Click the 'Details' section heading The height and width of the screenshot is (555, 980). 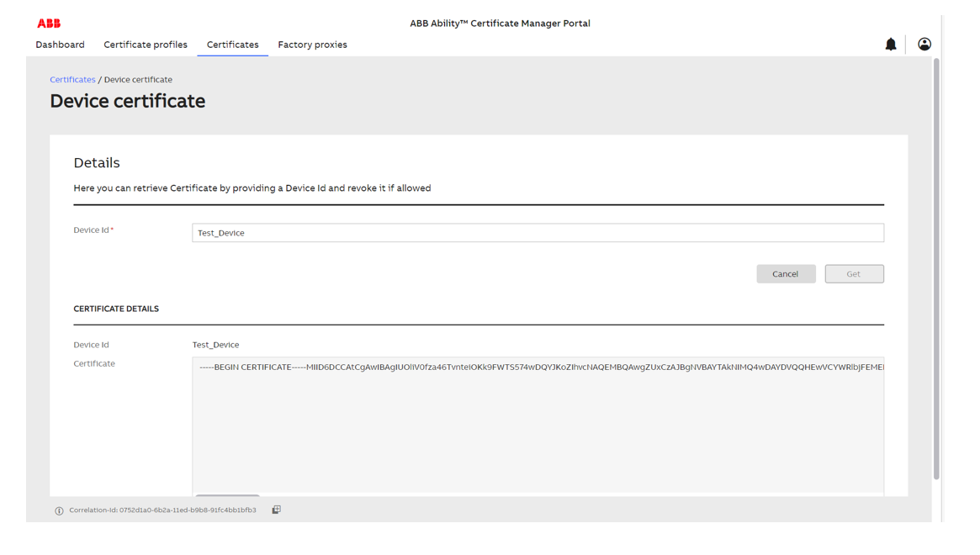(x=97, y=162)
